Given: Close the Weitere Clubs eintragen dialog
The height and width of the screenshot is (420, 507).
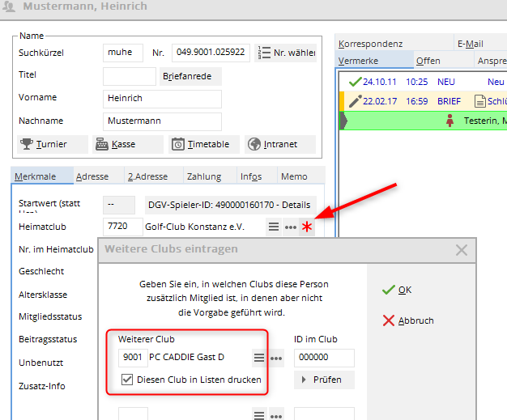Looking at the screenshot, I should tap(462, 250).
